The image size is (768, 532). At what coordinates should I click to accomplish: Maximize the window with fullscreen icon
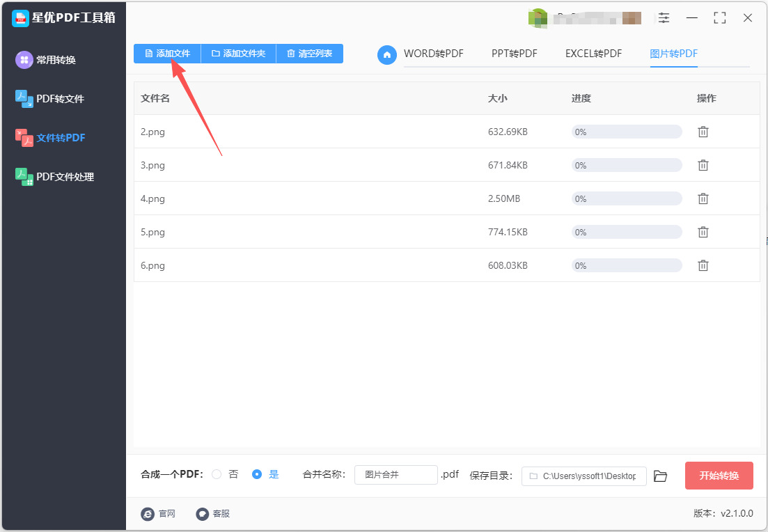[x=719, y=18]
